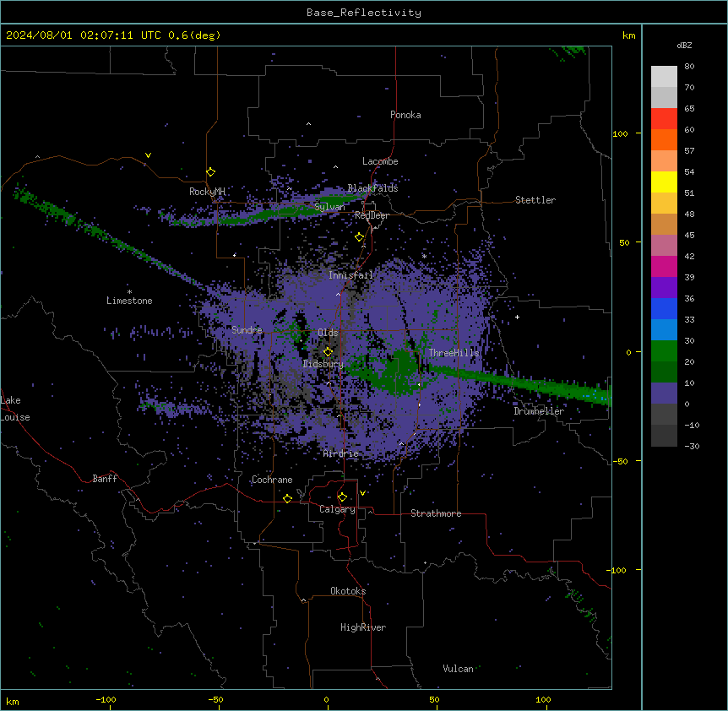Image resolution: width=728 pixels, height=711 pixels.
Task: Select the Drumheller label
Action: pos(539,411)
